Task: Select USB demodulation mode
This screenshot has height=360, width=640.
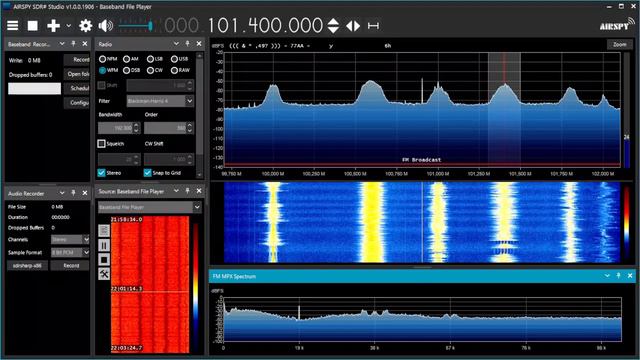Action: [x=174, y=59]
